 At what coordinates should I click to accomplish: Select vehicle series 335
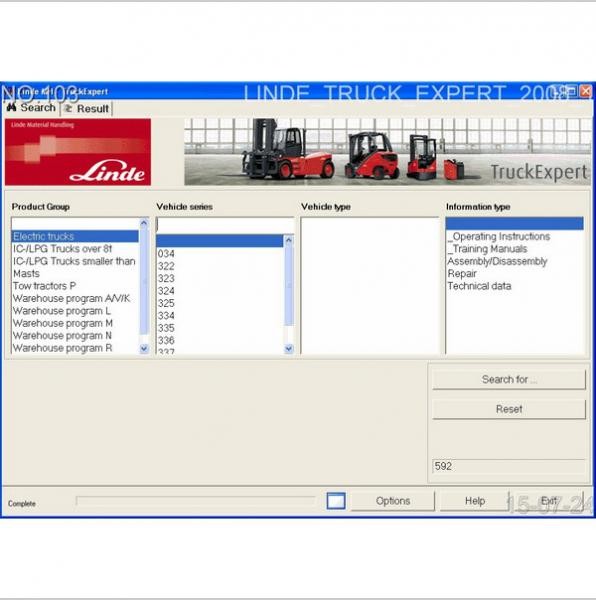pyautogui.click(x=220, y=328)
